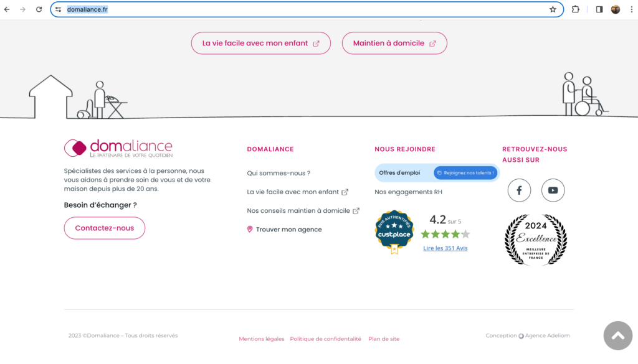Open the Qui sommes-nous link
This screenshot has height=364, width=638.
click(x=278, y=173)
